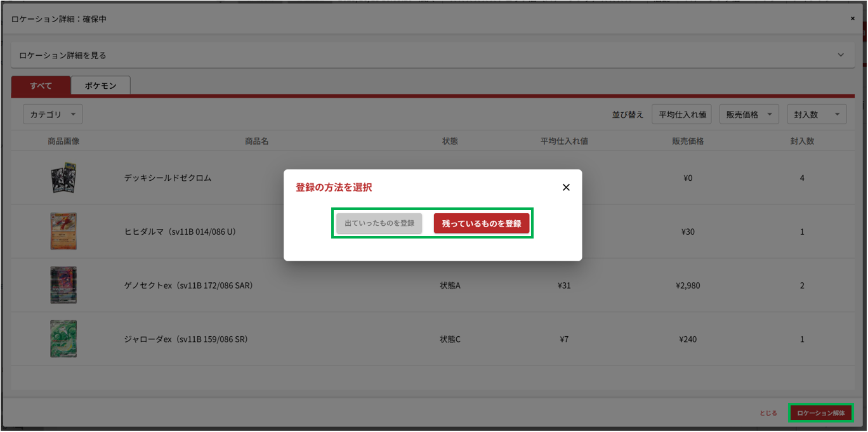Click the ジャローダex card thumbnail

[x=63, y=339]
